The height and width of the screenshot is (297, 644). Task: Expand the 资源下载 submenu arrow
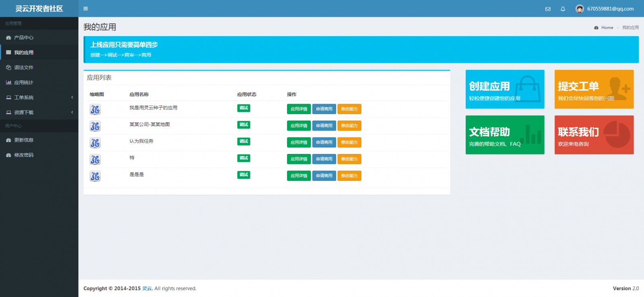coord(72,112)
